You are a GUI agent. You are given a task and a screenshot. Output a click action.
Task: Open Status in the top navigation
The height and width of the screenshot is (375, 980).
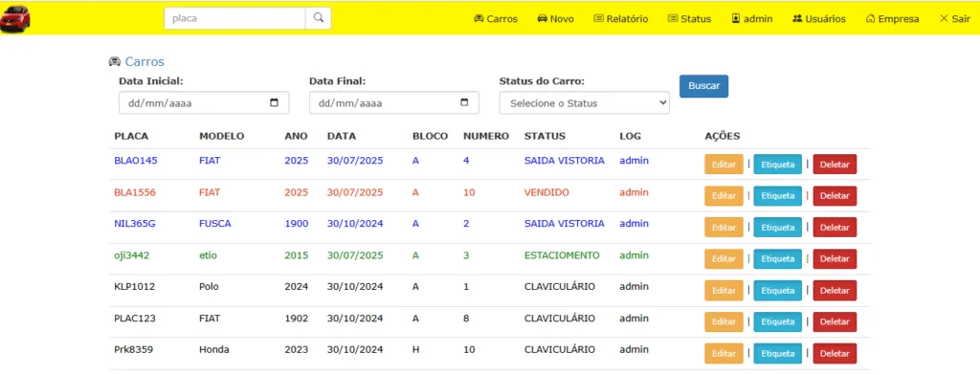coord(689,19)
